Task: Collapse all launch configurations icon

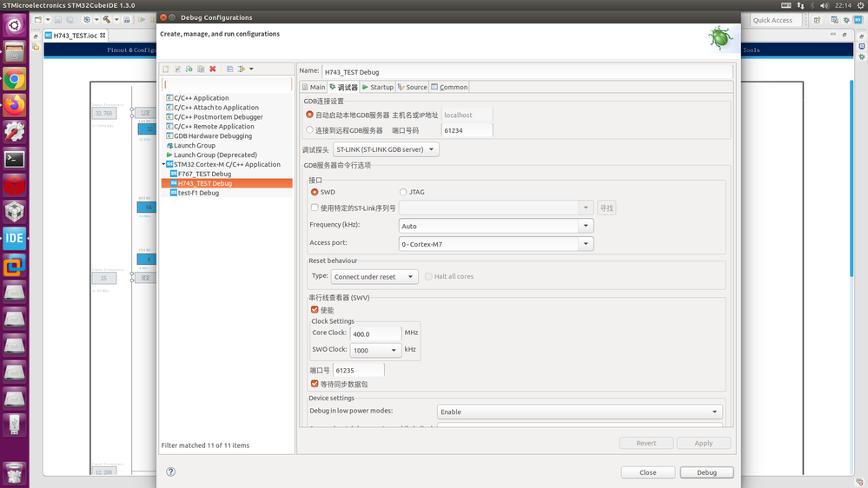Action: [229, 69]
